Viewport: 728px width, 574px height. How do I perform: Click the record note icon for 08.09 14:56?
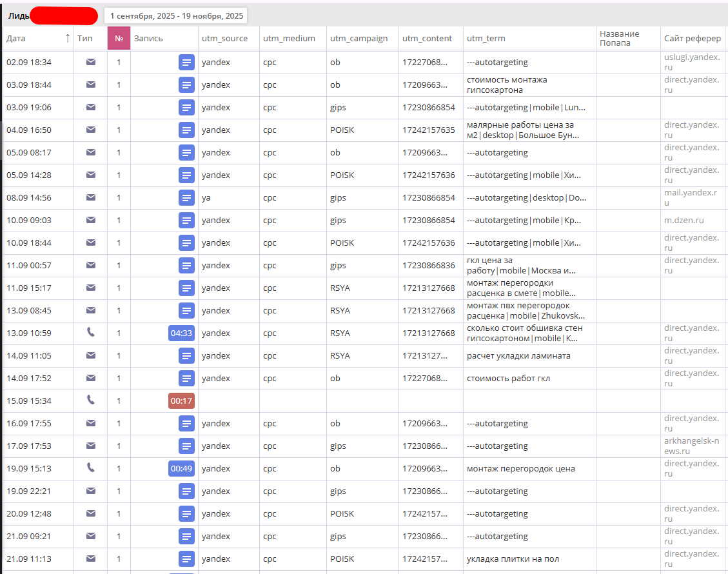[x=186, y=198]
